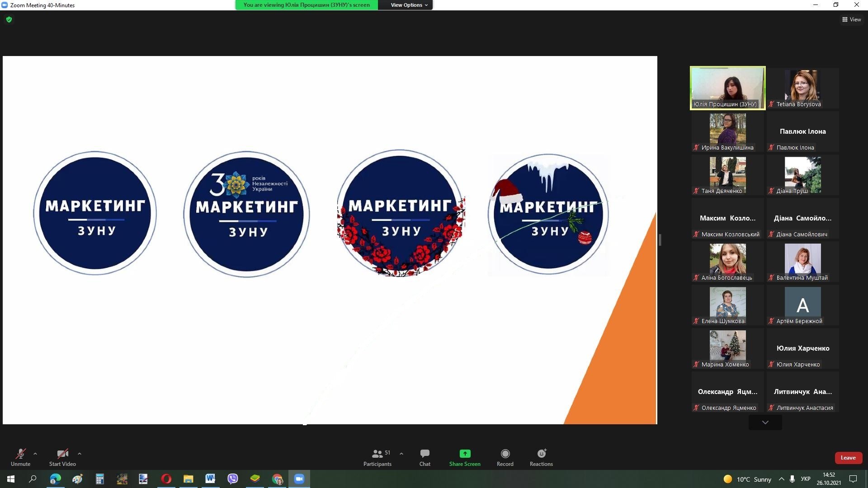Open Windows notification center
Image resolution: width=868 pixels, height=488 pixels.
coord(853,479)
